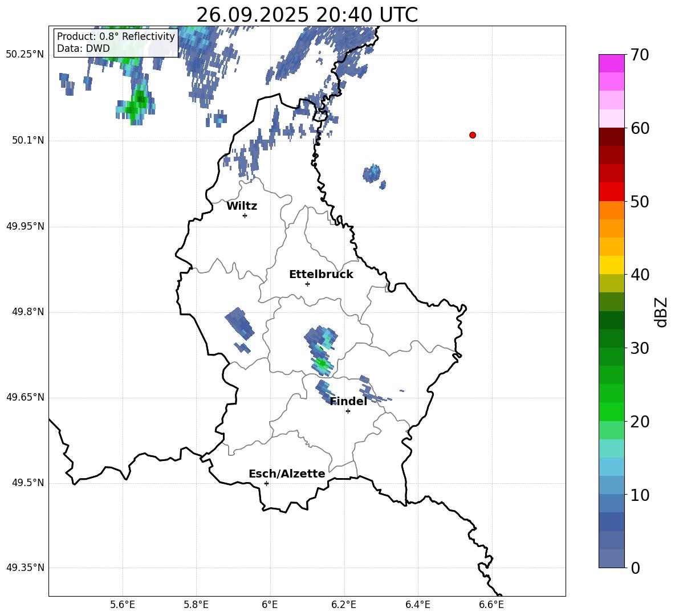Click the 49.35°N latitude label
675x616 pixels.
(x=25, y=568)
